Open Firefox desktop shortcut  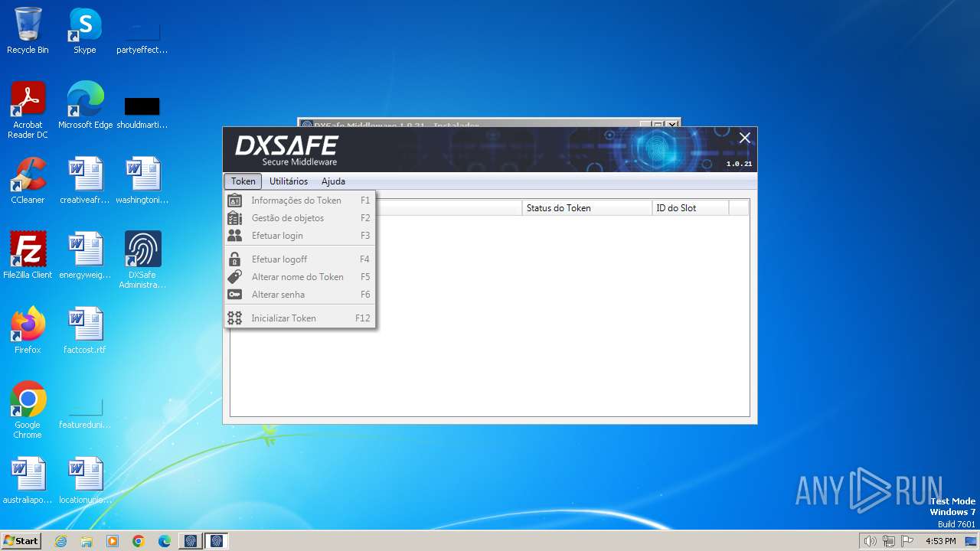pyautogui.click(x=28, y=331)
